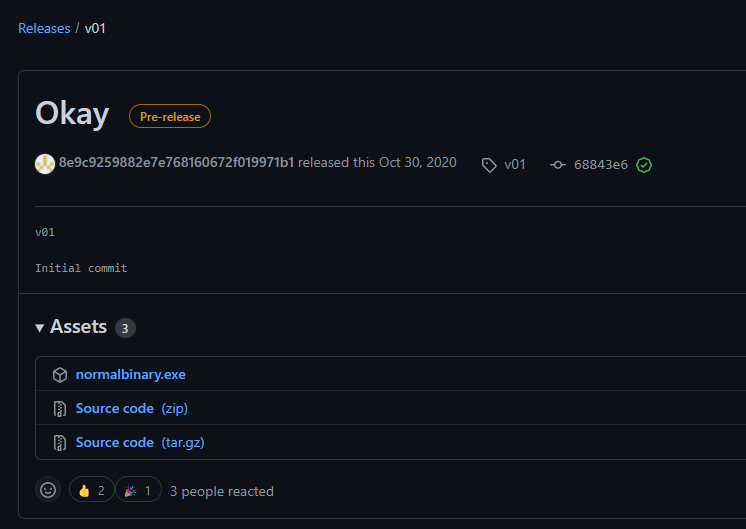The image size is (746, 529).
Task: Click the zip file icon for Source code (zip)
Action: point(60,409)
